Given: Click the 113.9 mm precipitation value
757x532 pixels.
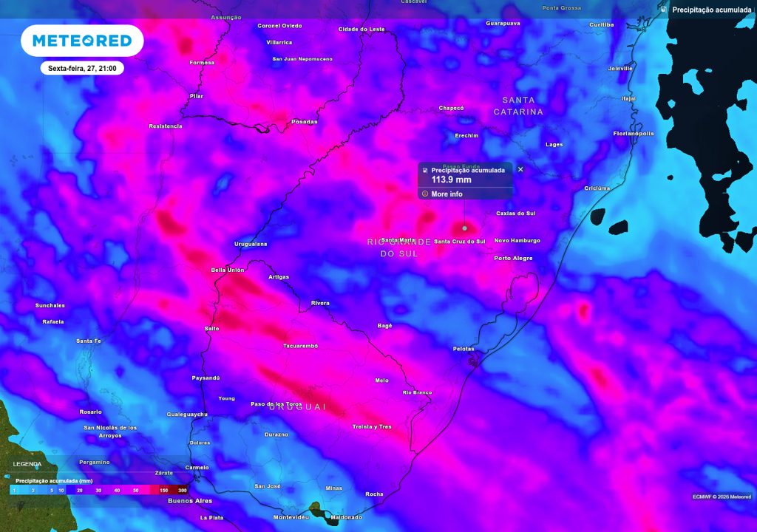Looking at the screenshot, I should (451, 180).
